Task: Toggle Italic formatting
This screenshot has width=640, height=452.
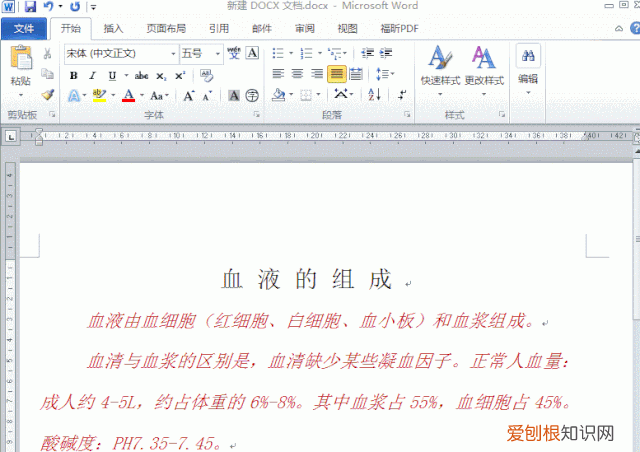Action: point(93,76)
